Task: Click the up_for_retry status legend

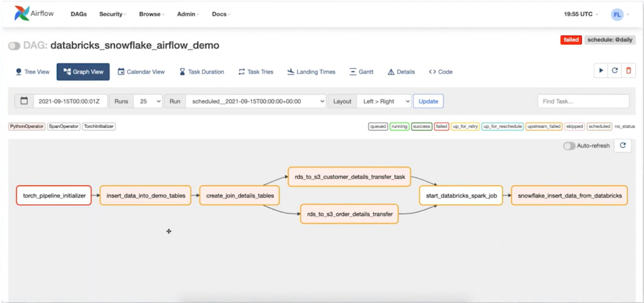Action: 465,127
